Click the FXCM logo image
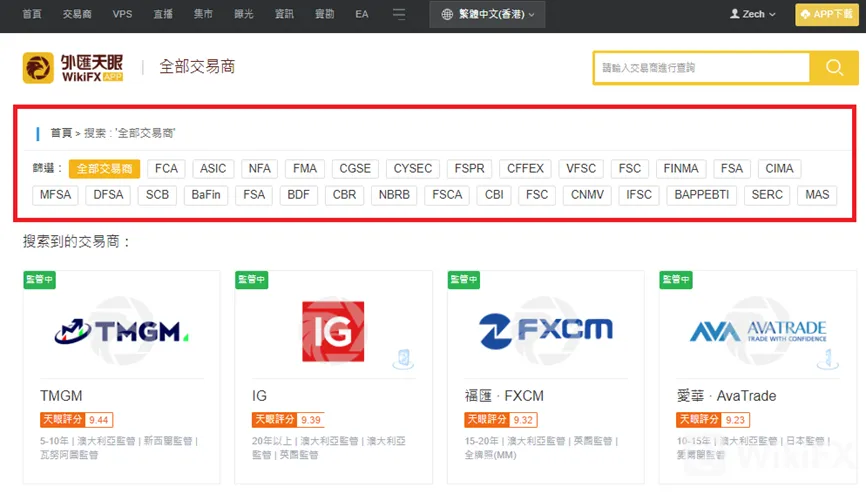The image size is (866, 494). point(546,330)
